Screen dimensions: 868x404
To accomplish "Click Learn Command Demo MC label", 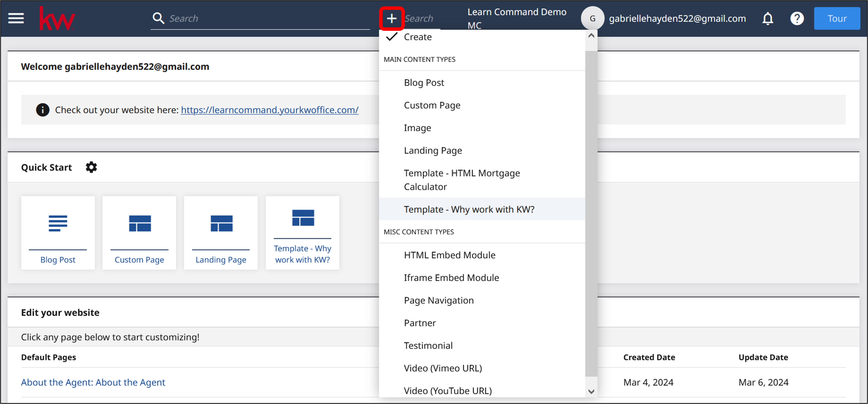I will [517, 18].
